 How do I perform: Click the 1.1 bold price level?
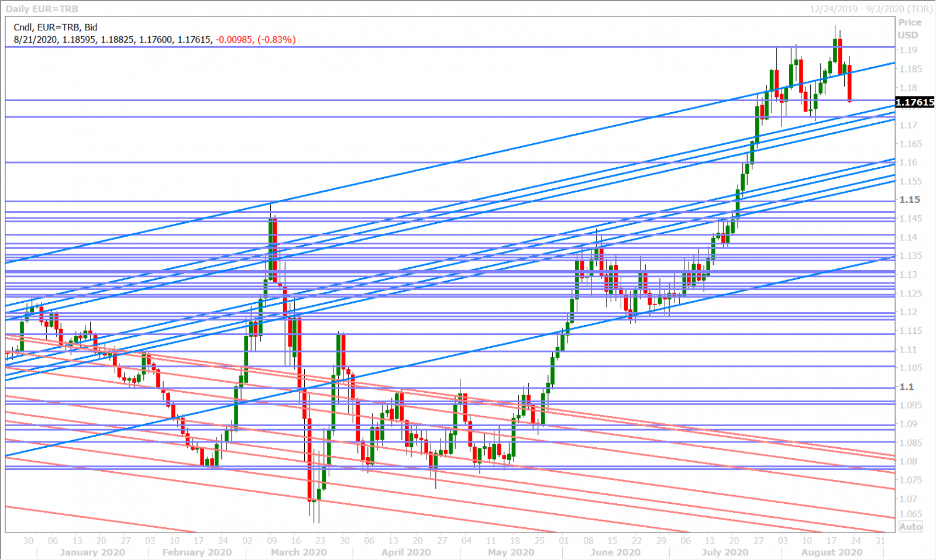pos(906,387)
